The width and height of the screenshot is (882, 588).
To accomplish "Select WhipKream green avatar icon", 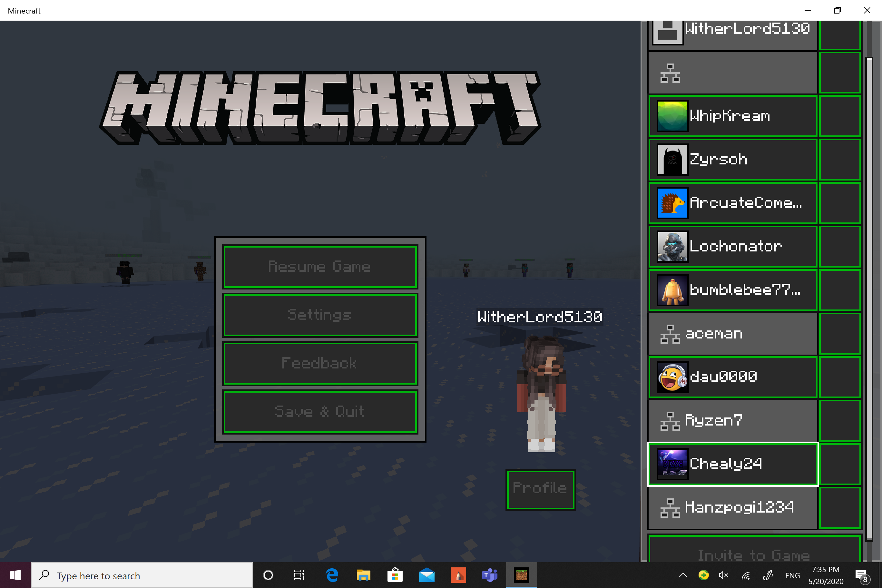I will (x=672, y=116).
